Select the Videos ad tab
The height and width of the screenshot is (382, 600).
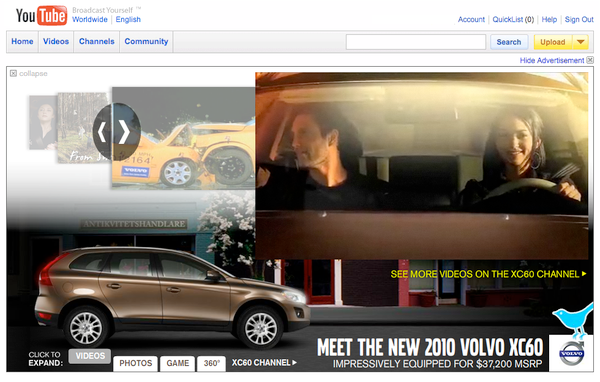click(x=90, y=356)
